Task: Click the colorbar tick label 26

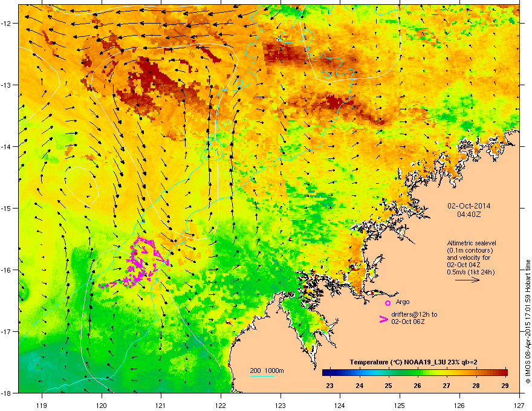Action: [x=418, y=386]
